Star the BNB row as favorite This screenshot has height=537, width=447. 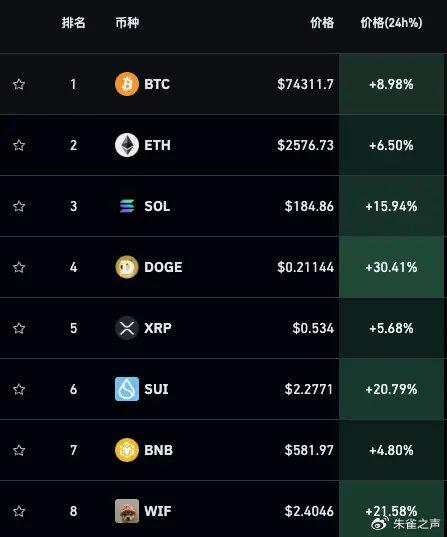point(19,450)
